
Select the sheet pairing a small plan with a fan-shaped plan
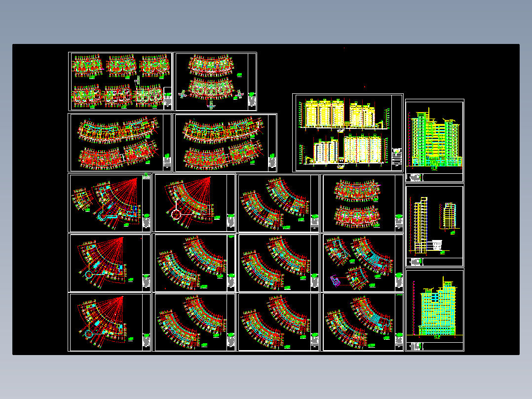pyautogui.click(x=110, y=203)
